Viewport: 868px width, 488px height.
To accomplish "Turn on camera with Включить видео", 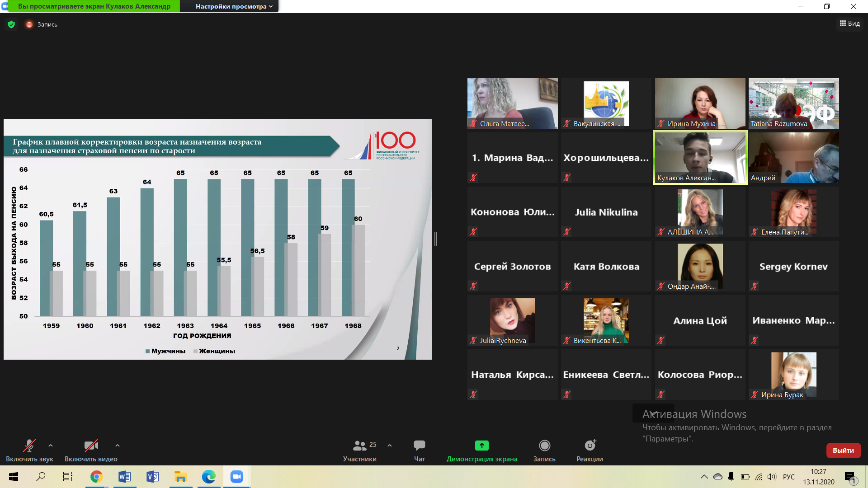I will pyautogui.click(x=91, y=450).
